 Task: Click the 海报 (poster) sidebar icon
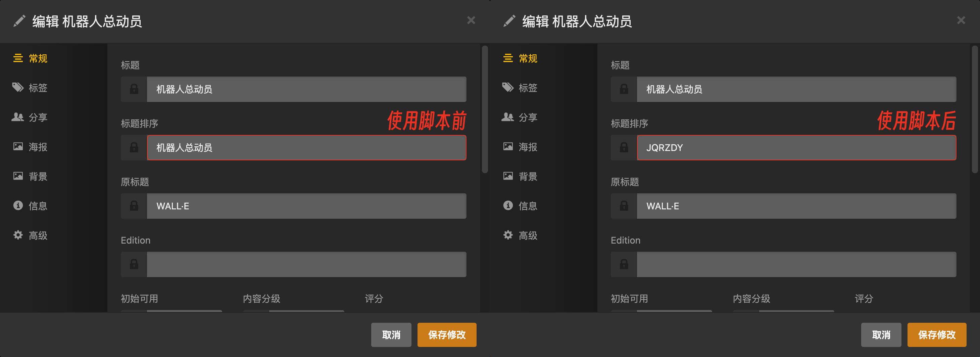[x=18, y=146]
